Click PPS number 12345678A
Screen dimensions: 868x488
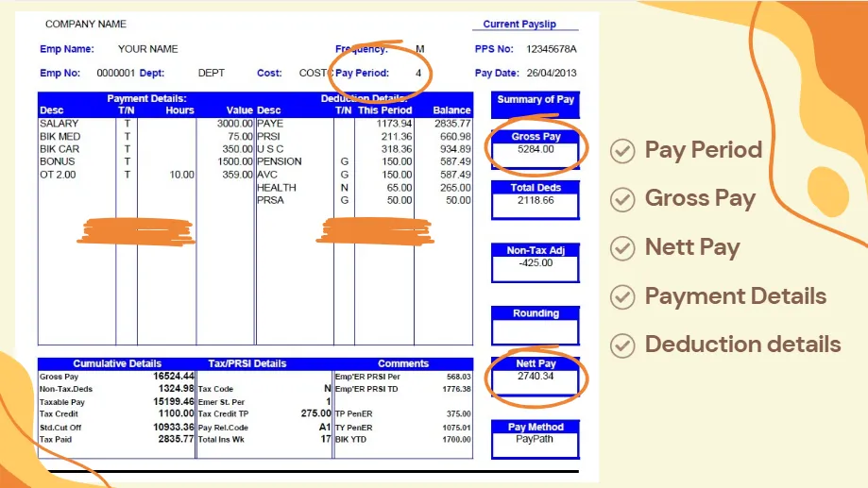pos(552,49)
